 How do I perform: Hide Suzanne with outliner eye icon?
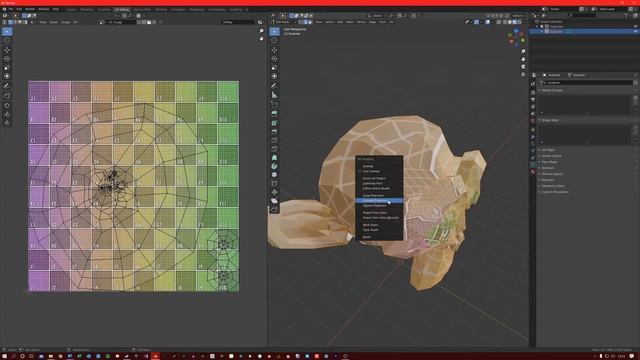[x=635, y=31]
